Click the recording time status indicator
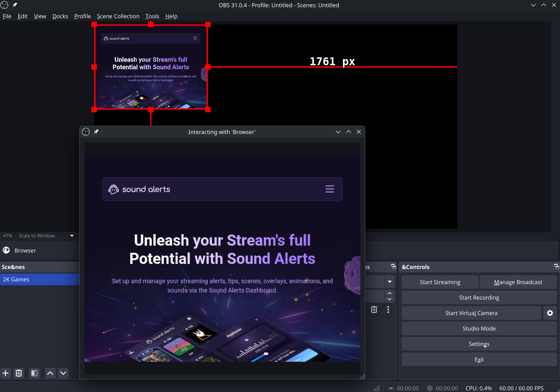The image size is (560, 392). [442, 388]
